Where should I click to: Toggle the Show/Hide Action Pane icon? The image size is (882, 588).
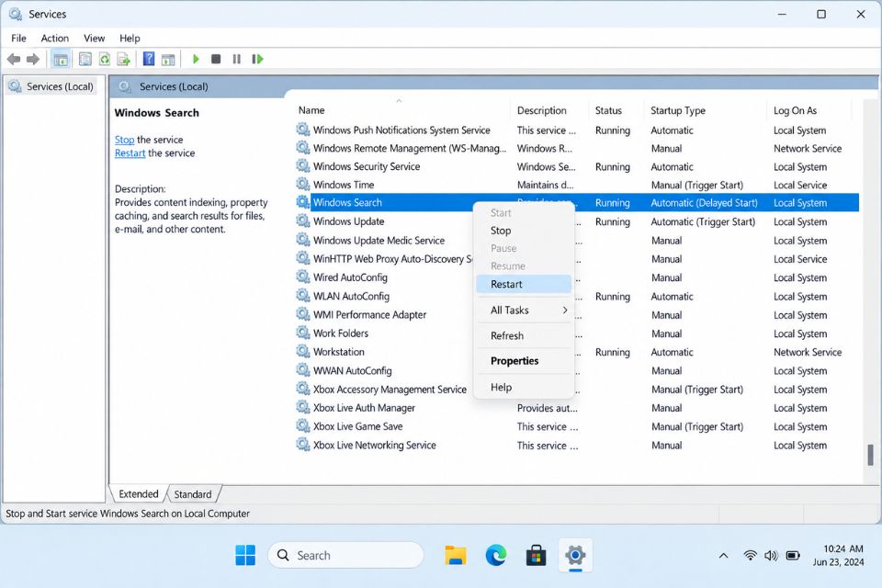pyautogui.click(x=167, y=59)
